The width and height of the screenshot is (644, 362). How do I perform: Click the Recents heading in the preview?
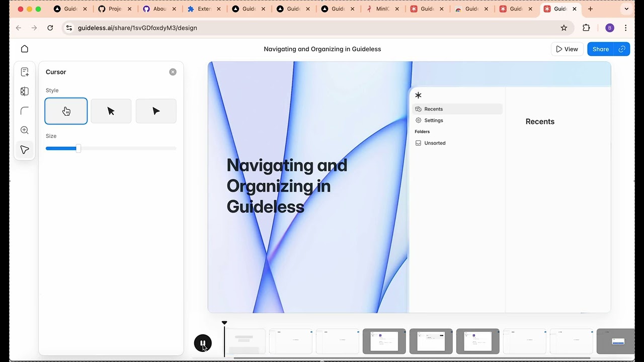540,121
